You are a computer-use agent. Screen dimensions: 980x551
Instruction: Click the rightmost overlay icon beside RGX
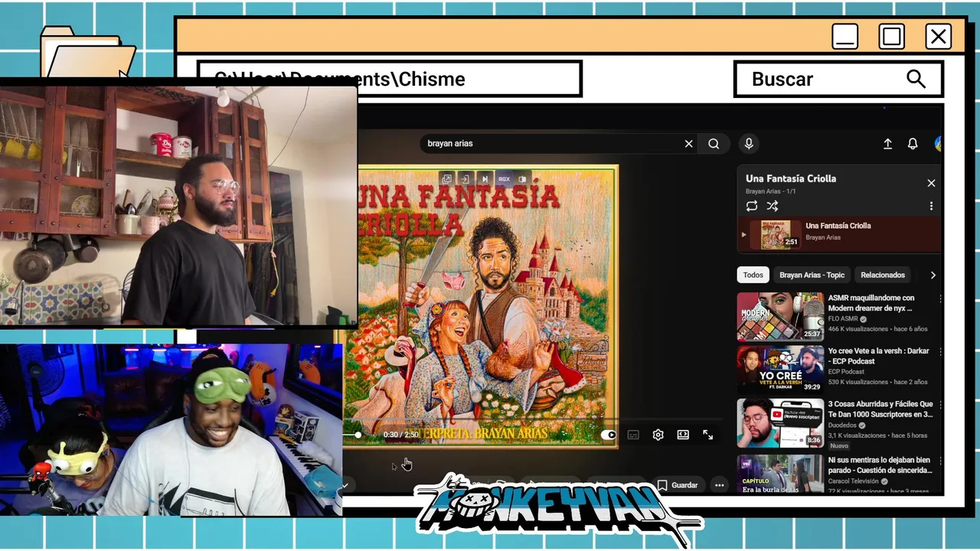tap(522, 179)
